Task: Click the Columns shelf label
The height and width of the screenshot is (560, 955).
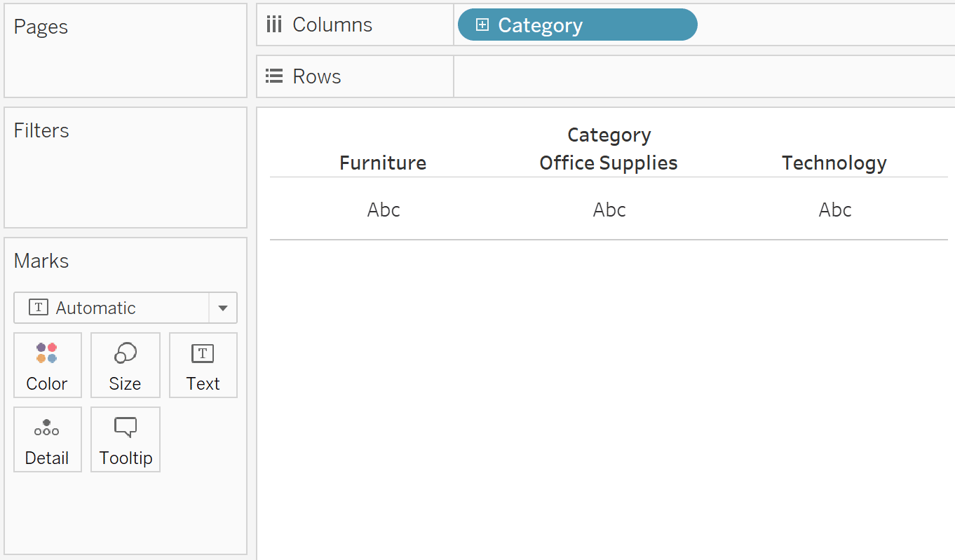Action: (x=332, y=25)
